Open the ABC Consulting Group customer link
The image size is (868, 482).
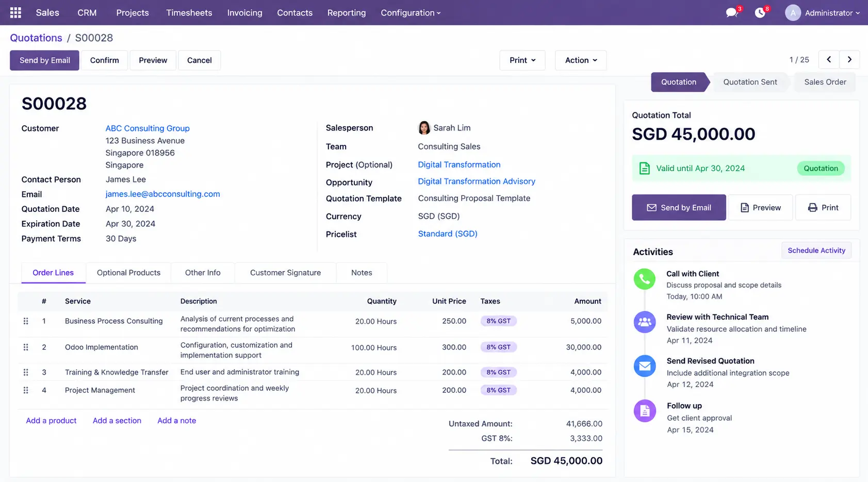tap(148, 128)
